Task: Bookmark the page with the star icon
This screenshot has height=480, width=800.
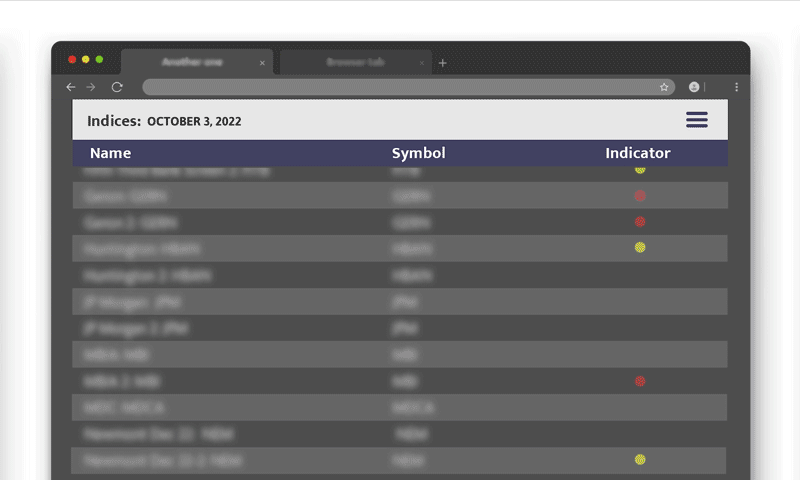Action: click(x=664, y=87)
